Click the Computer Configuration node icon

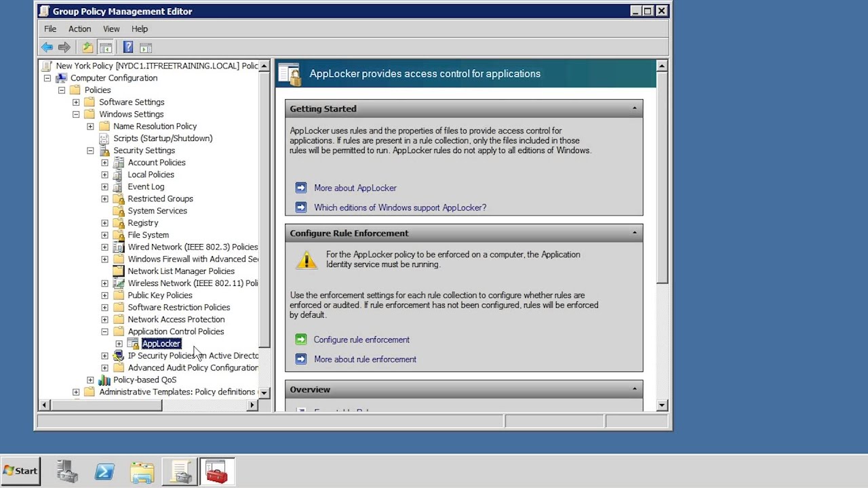pyautogui.click(x=61, y=78)
